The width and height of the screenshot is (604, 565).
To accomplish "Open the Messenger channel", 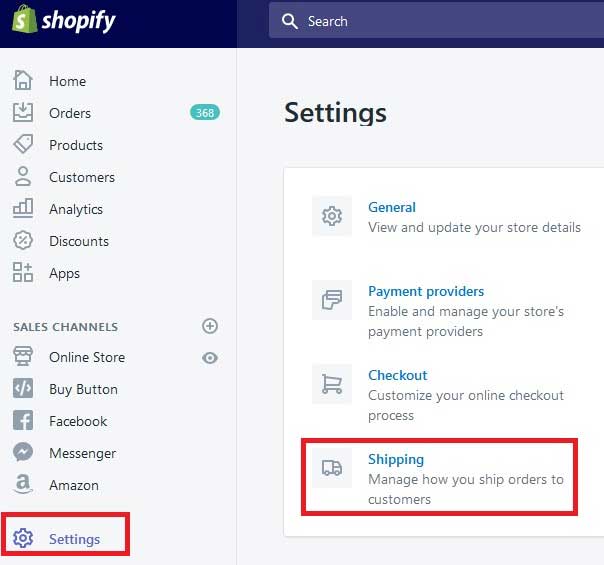I will 82,453.
